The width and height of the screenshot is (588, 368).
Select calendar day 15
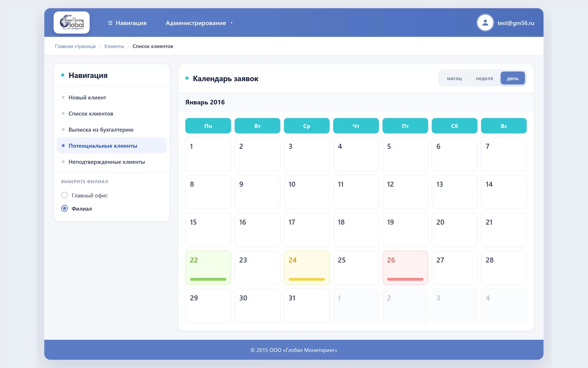click(208, 230)
